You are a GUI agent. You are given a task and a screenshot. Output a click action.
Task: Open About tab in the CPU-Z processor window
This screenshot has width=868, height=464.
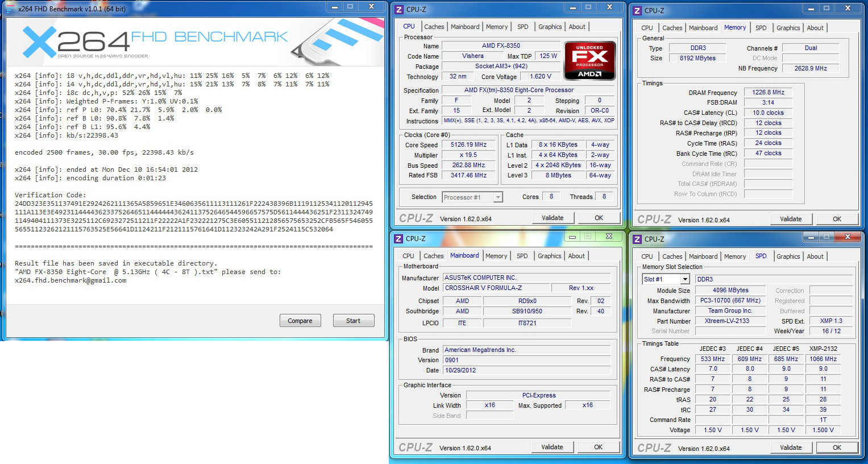coord(577,27)
